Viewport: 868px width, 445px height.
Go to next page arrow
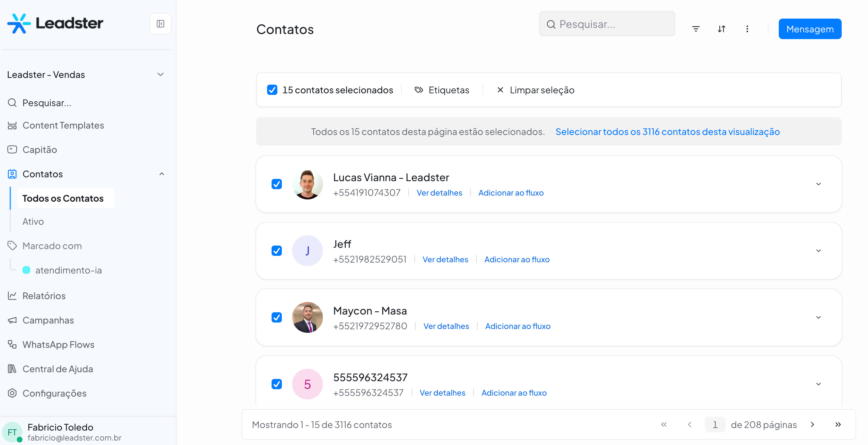coord(812,424)
